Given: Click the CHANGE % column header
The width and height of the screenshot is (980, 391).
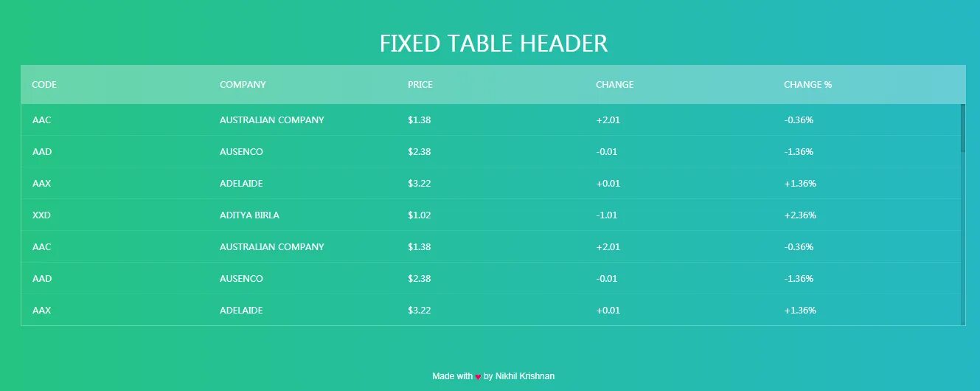Looking at the screenshot, I should pyautogui.click(x=807, y=85).
